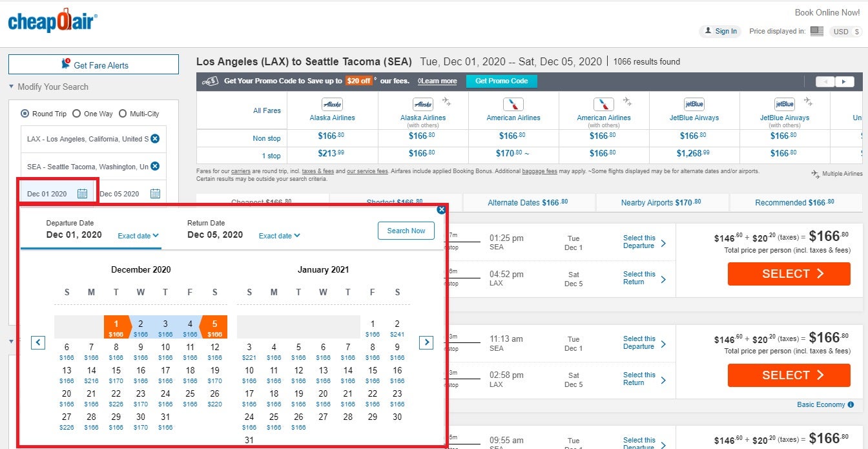Advance the calendar to the next month
868x449 pixels.
(426, 342)
